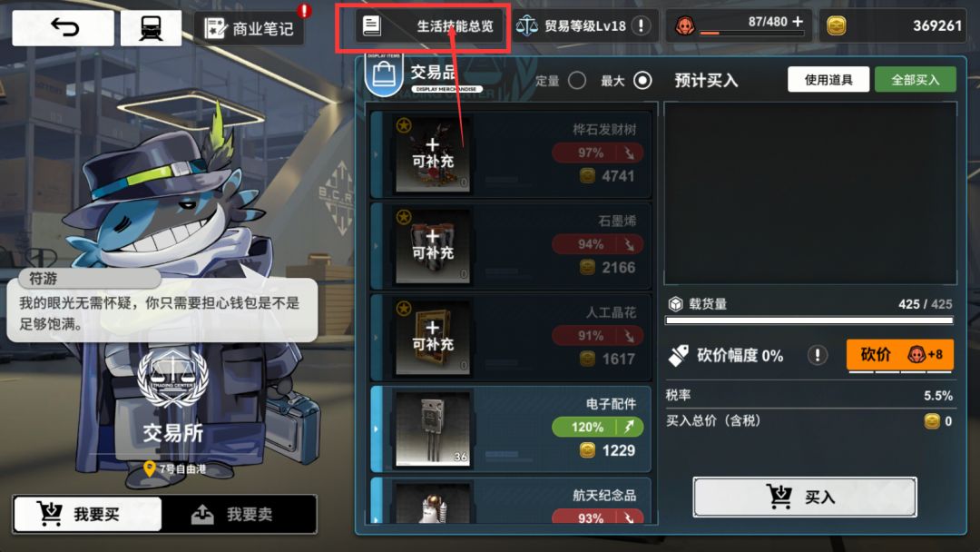The image size is (980, 552).
Task: Click the trade level info exclamation icon
Action: [641, 25]
